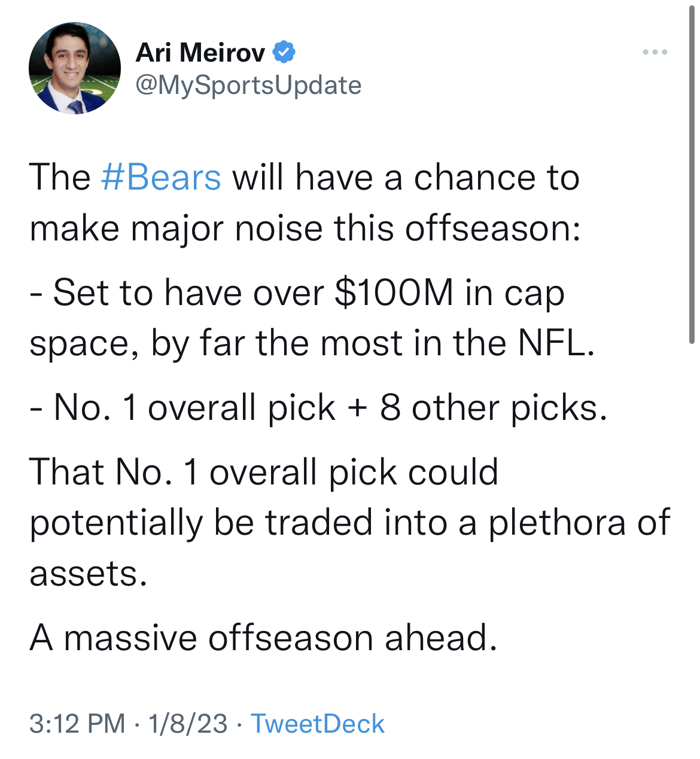
Task: Click the TweetDeck source link
Action: point(317,724)
